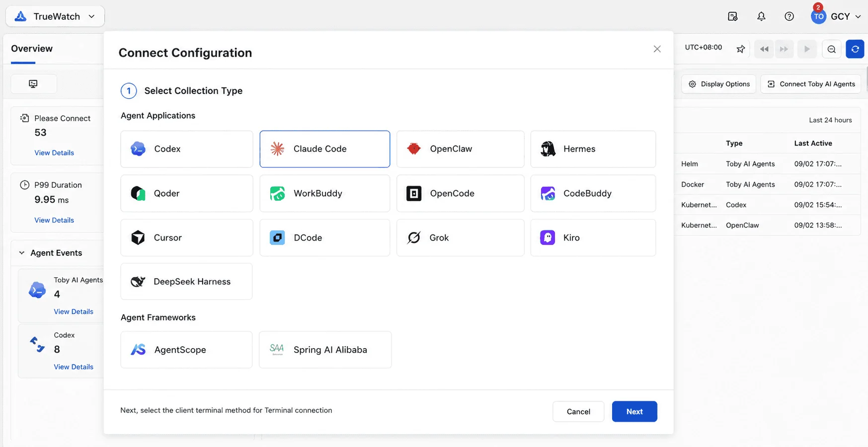Select the WorkBuddy agent card
Viewport: 868px width, 447px height.
tap(325, 193)
